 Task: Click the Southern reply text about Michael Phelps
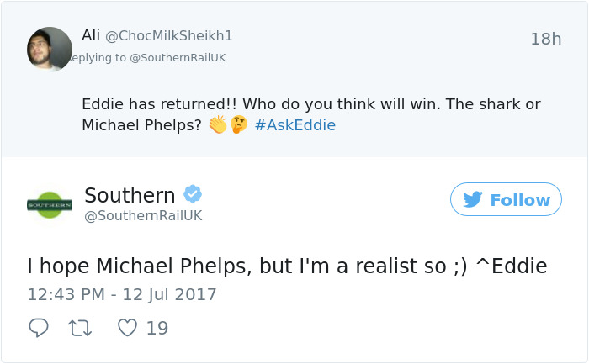[x=287, y=266]
